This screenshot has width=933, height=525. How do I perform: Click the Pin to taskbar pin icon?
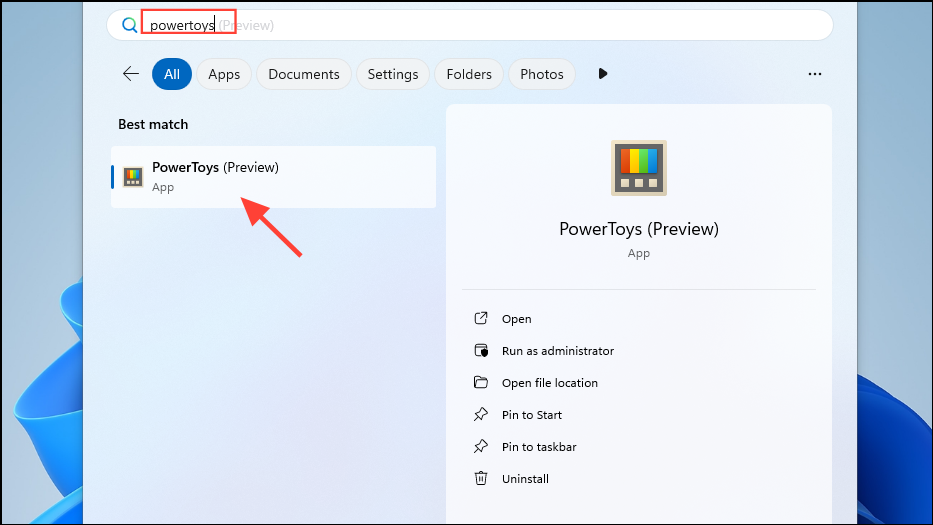coord(481,446)
